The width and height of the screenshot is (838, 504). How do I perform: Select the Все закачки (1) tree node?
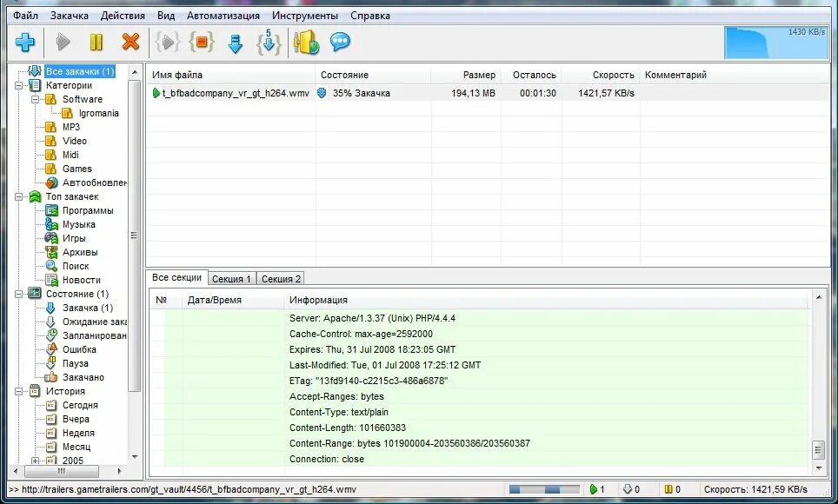80,71
